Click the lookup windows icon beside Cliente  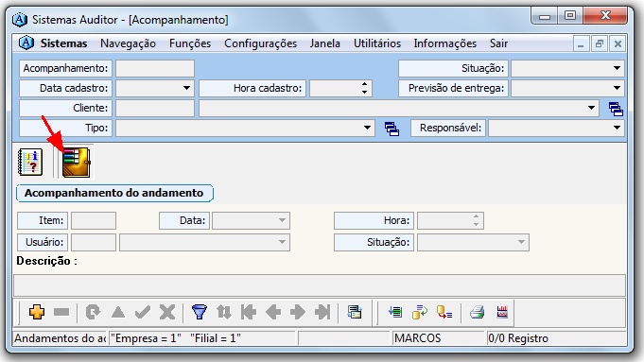(x=616, y=109)
